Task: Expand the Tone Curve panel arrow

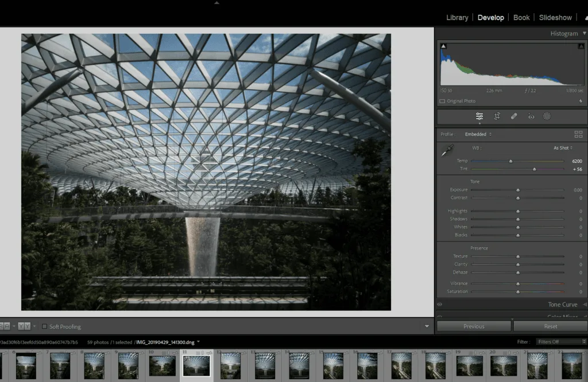Action: [x=585, y=305]
